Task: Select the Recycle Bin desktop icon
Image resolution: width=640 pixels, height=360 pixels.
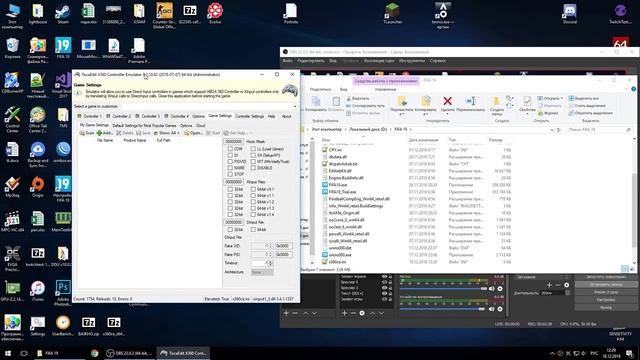Action: pos(12,48)
